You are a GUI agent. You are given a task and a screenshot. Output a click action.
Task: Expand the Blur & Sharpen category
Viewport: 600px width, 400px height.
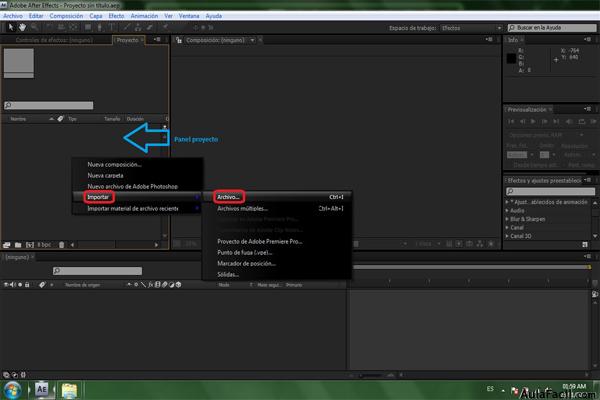coord(507,219)
